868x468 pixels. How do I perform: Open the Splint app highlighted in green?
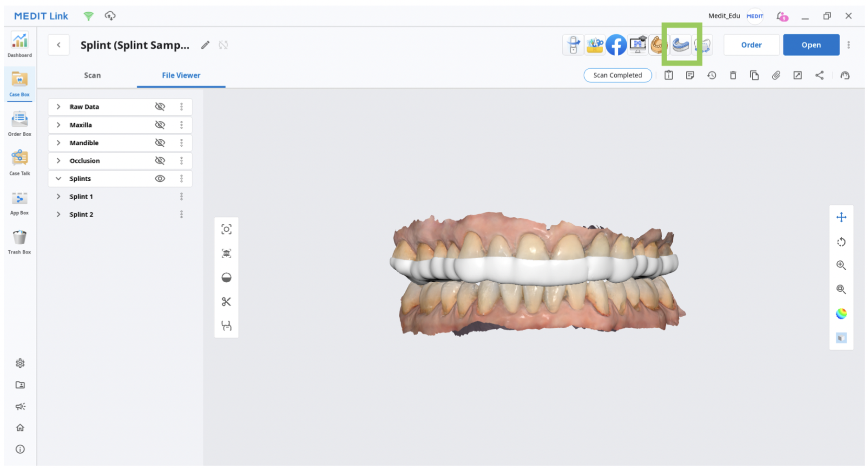(x=680, y=45)
